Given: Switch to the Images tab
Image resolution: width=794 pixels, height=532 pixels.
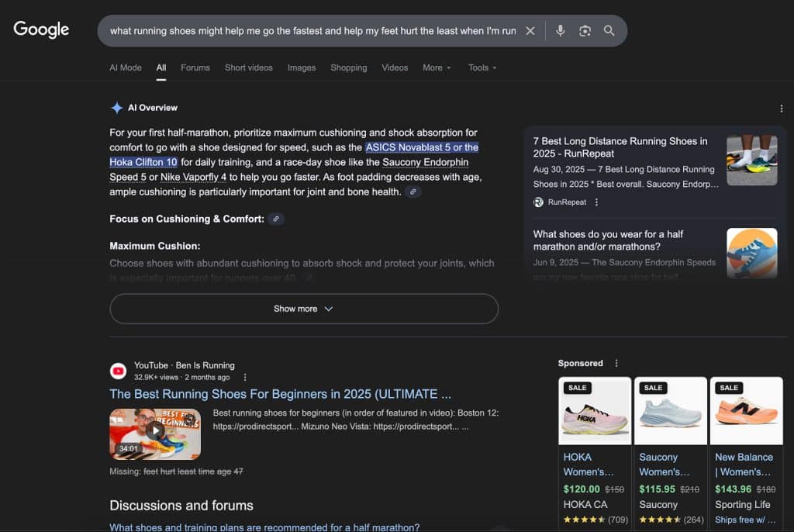Looking at the screenshot, I should point(302,67).
